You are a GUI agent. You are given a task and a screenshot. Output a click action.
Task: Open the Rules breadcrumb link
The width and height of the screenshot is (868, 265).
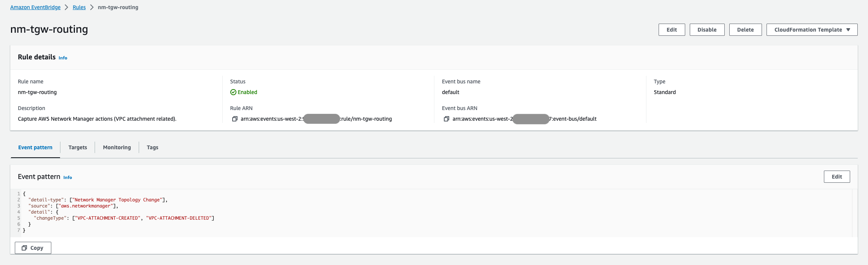pos(79,7)
